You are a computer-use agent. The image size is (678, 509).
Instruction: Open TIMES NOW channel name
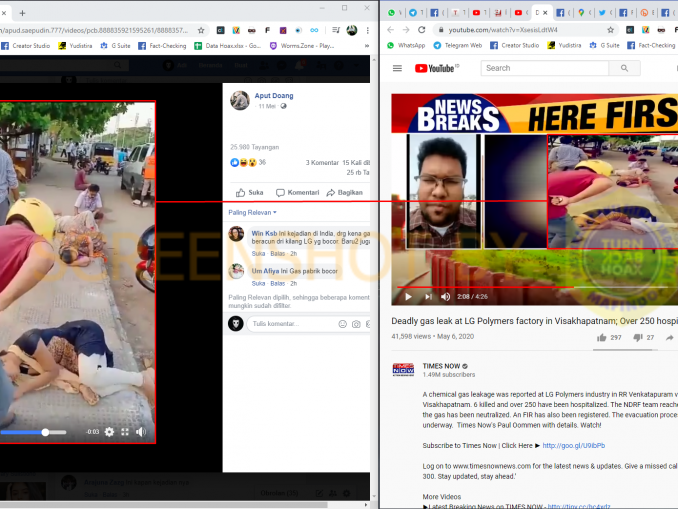click(x=441, y=366)
